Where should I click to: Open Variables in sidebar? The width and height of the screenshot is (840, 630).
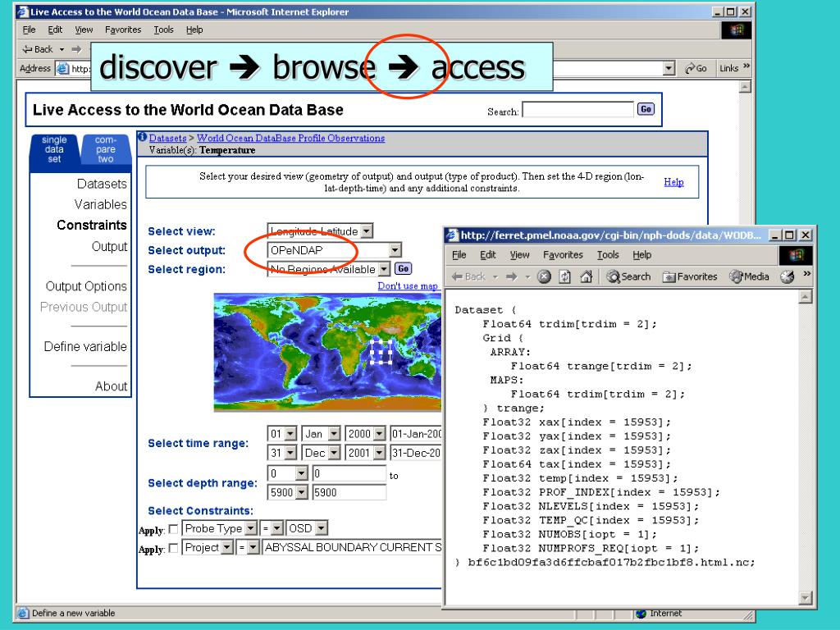tap(101, 204)
